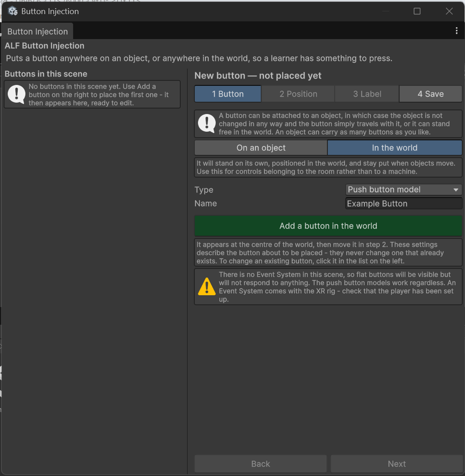Go to step 2 Position
Image resolution: width=465 pixels, height=476 pixels.
298,94
